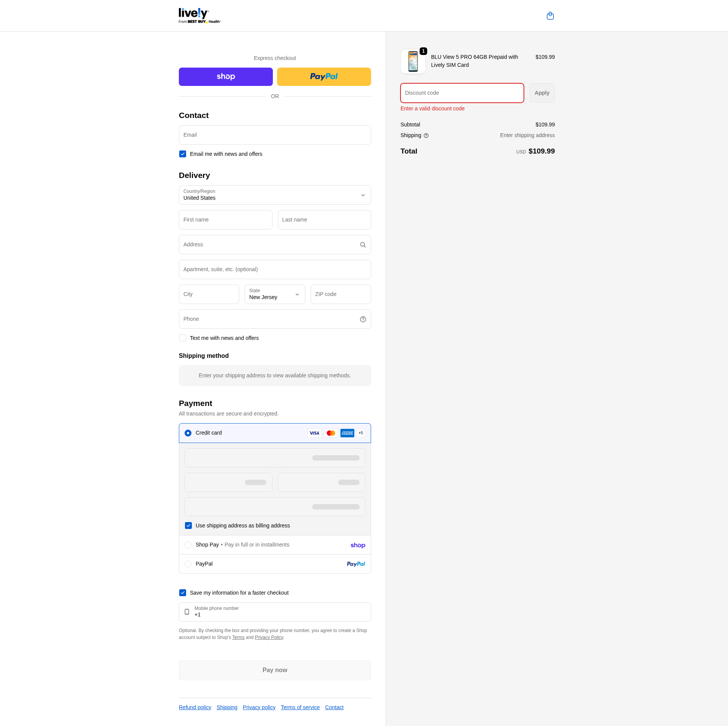
Task: Open the Refund policy link
Action: [x=195, y=707]
